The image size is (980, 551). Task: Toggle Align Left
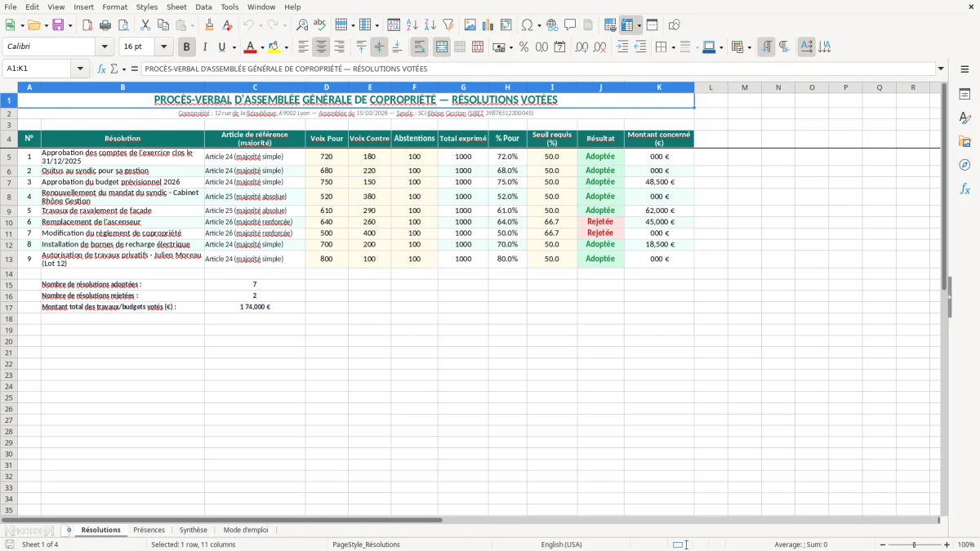click(x=303, y=47)
